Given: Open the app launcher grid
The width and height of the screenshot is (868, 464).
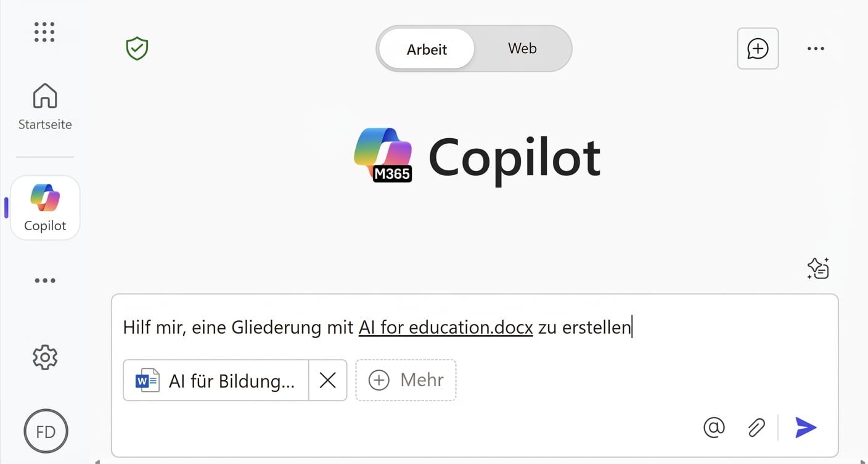Looking at the screenshot, I should coord(44,32).
